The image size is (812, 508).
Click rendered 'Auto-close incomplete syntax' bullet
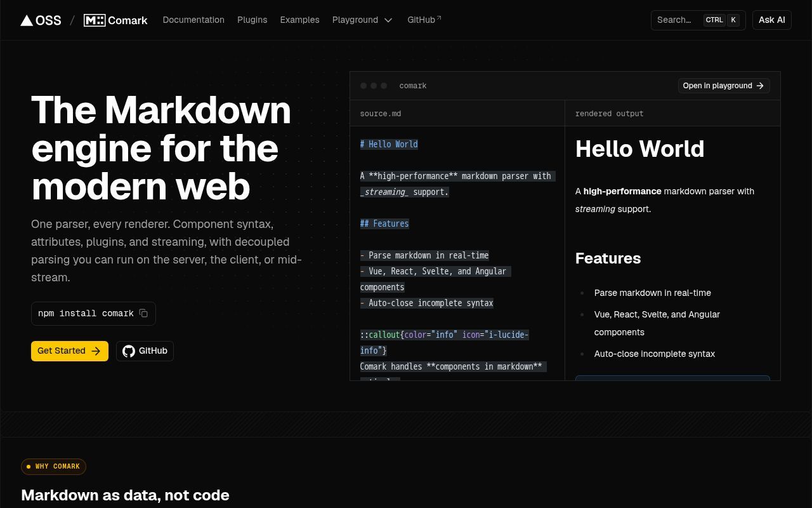click(655, 354)
